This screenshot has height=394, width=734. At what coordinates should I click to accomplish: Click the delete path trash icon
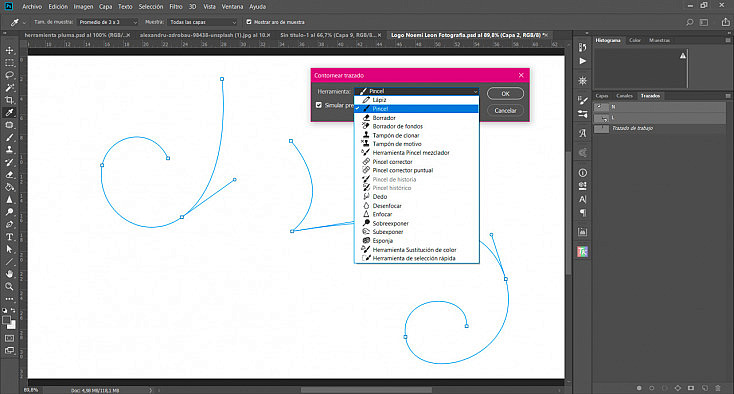(718, 388)
